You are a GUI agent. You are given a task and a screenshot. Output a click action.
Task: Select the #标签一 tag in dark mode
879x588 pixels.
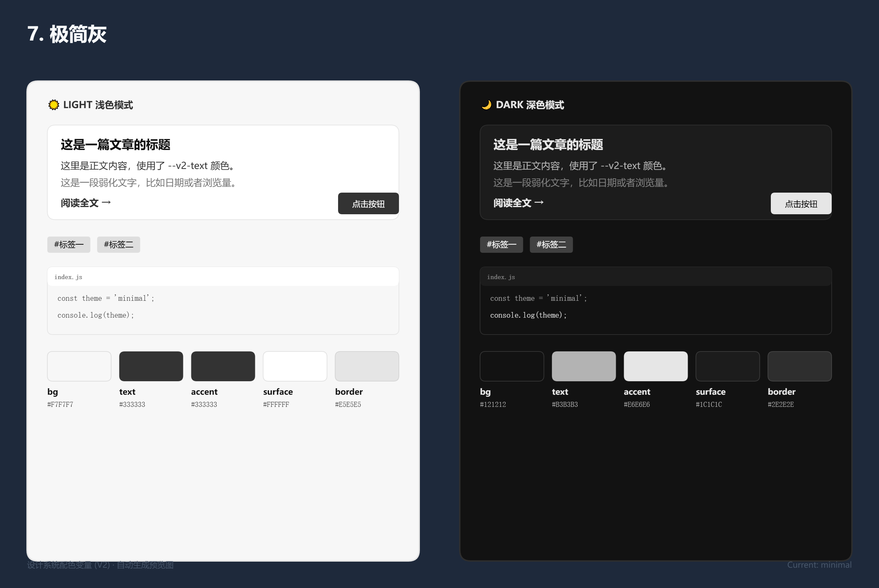tap(501, 245)
